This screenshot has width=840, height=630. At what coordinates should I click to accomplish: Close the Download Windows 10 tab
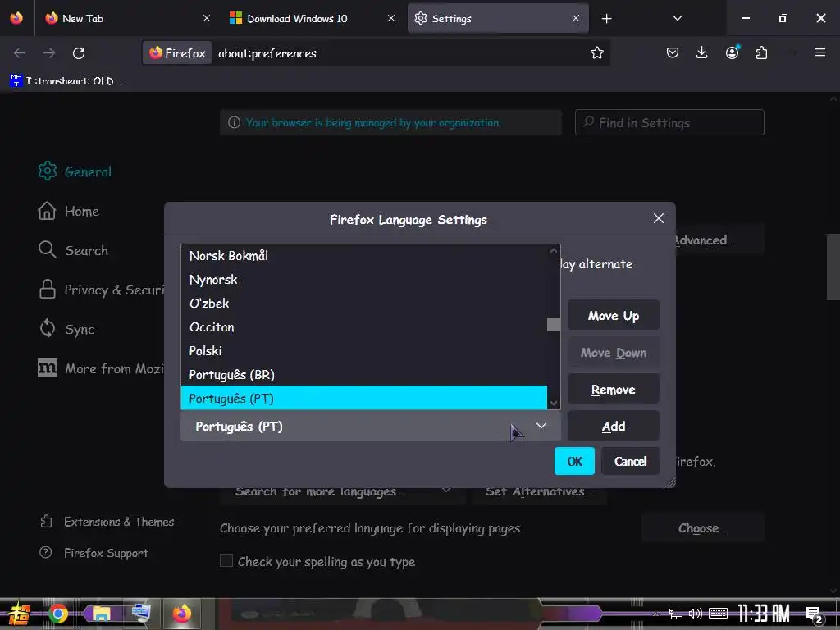[x=391, y=18]
